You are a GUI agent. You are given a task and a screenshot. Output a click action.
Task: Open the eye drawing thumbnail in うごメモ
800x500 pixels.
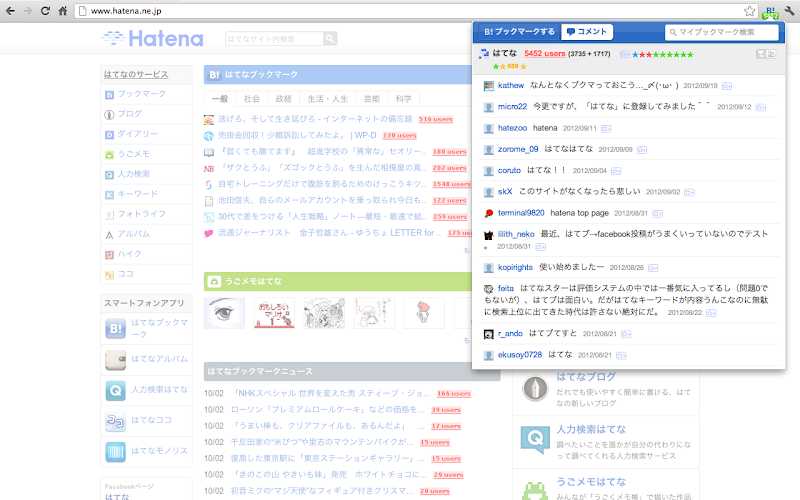(x=224, y=313)
